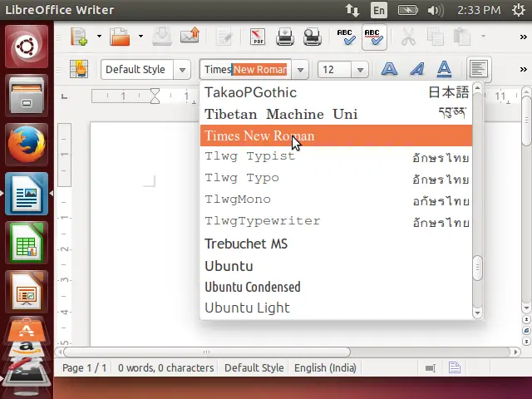Screen dimensions: 532x399
Task: Export directly as PDF icon
Action: 258,37
